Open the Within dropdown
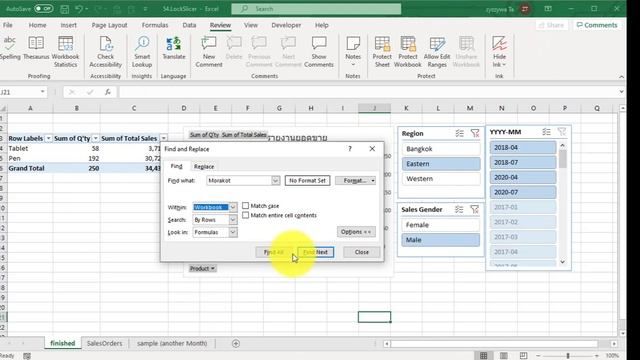640x360 pixels. [233, 207]
